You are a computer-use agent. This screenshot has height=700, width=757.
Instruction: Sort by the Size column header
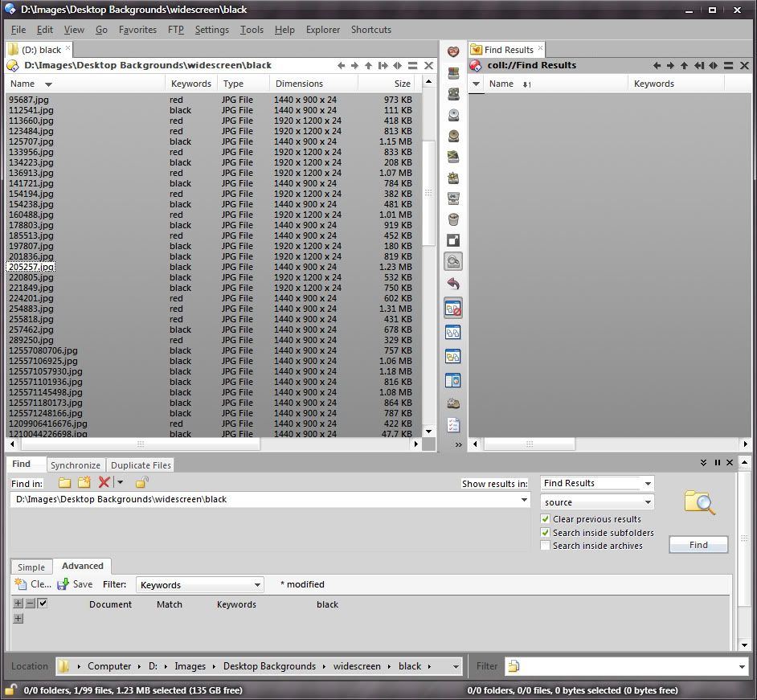tap(387, 84)
